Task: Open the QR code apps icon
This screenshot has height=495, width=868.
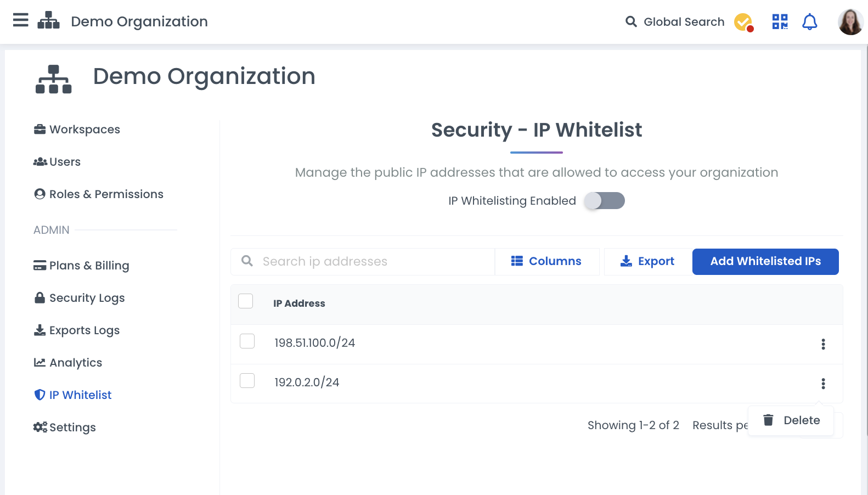Action: (x=780, y=22)
